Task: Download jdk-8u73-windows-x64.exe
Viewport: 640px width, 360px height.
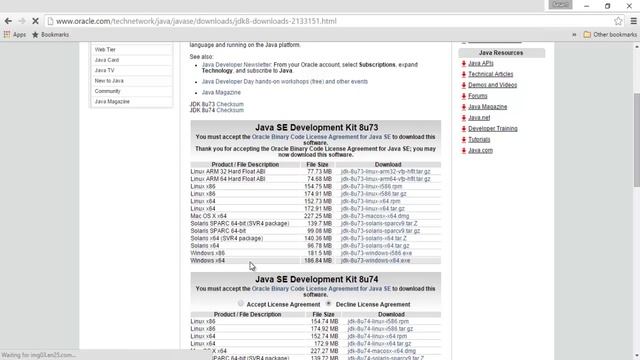Action: [376, 260]
